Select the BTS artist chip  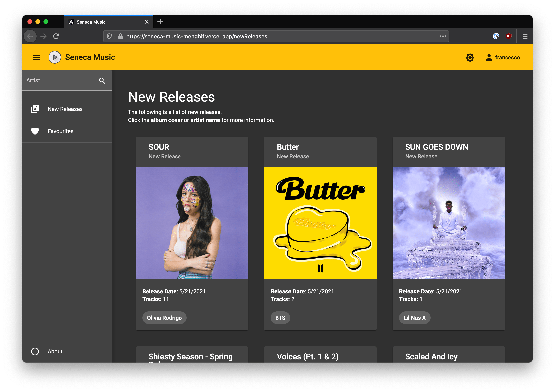(280, 318)
